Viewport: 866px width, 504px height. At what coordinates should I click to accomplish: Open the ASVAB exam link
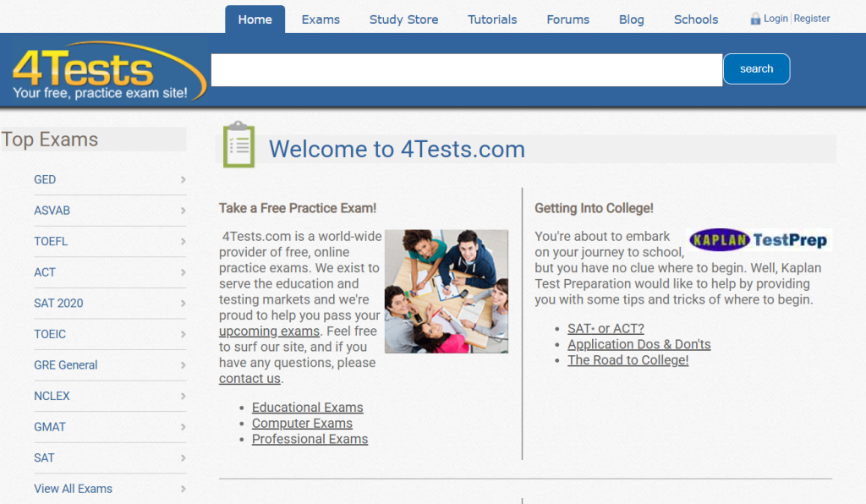pos(52,211)
